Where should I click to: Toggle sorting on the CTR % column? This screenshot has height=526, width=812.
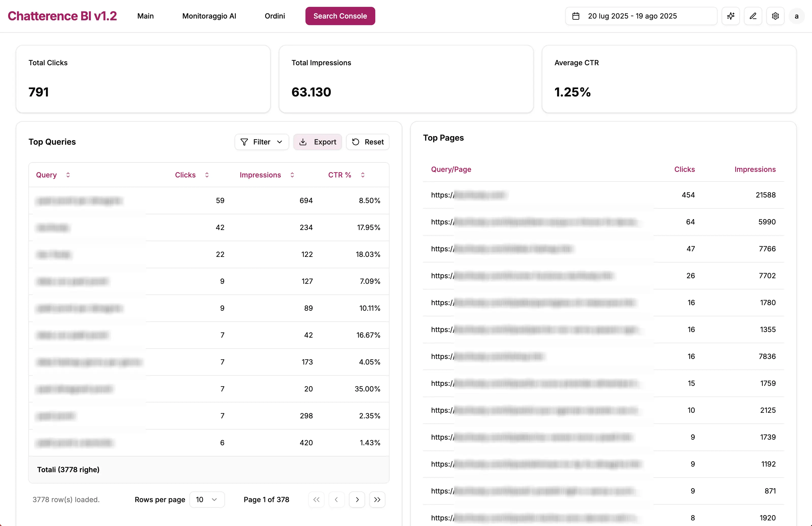click(363, 175)
